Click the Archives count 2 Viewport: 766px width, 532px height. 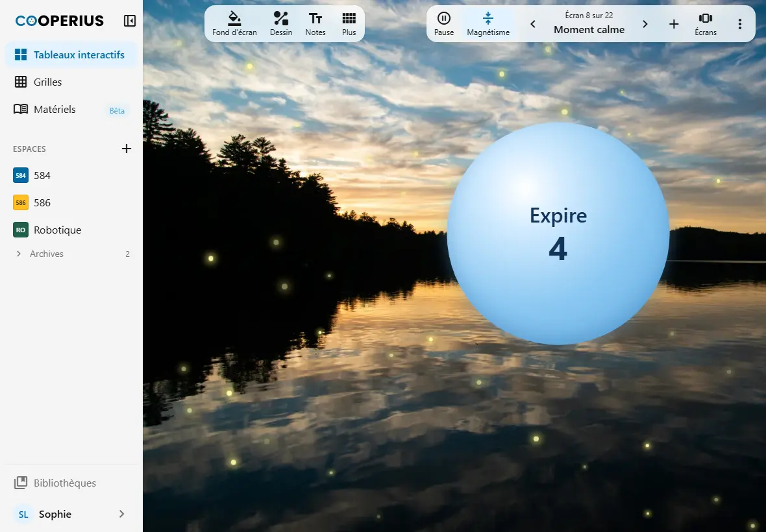tap(127, 254)
